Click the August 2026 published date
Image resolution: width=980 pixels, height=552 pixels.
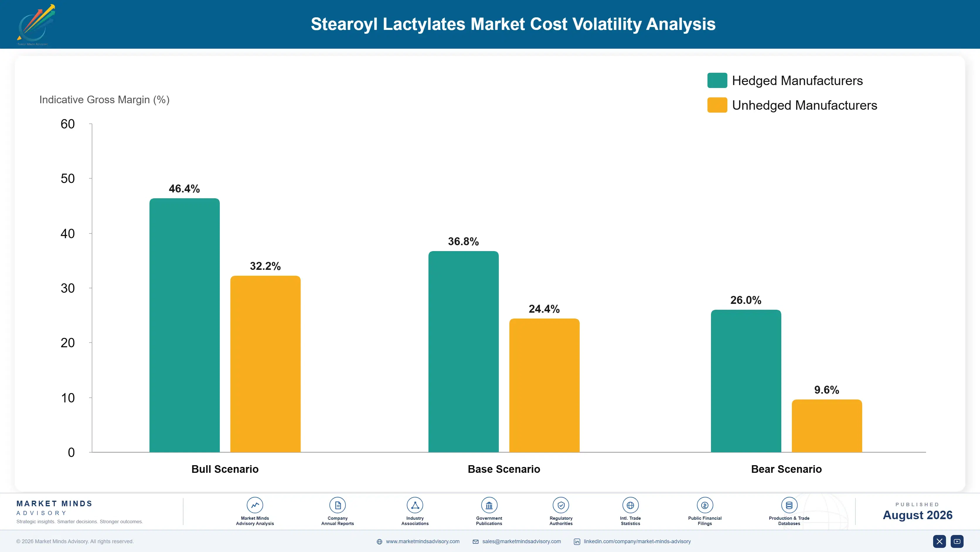(918, 515)
